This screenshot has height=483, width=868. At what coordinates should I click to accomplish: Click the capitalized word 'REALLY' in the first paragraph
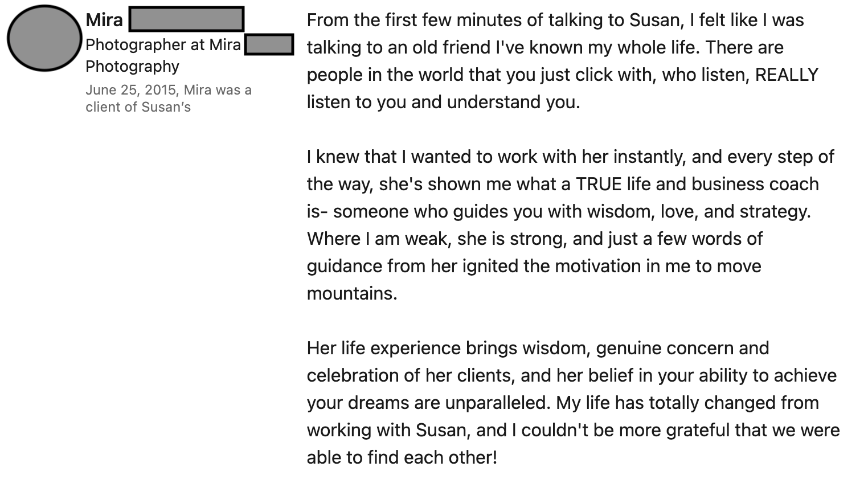[787, 75]
